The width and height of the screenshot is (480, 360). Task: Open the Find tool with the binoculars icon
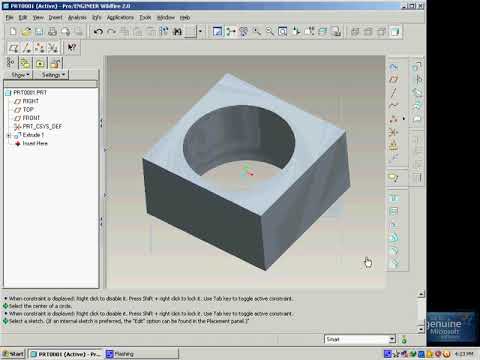(177, 31)
